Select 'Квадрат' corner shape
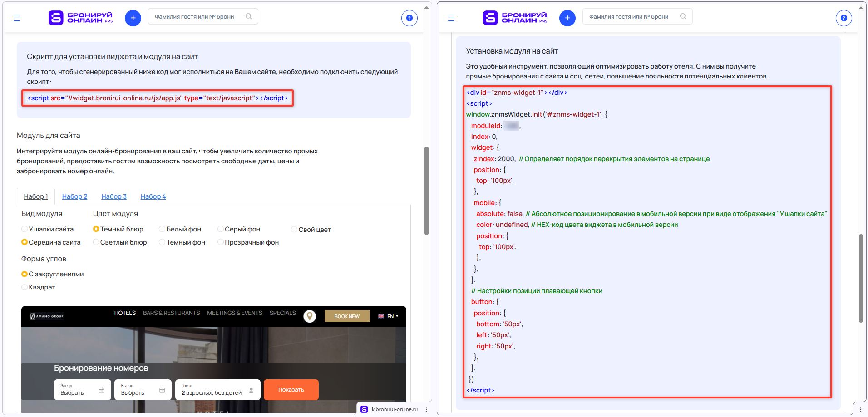This screenshot has width=868, height=417. click(25, 287)
